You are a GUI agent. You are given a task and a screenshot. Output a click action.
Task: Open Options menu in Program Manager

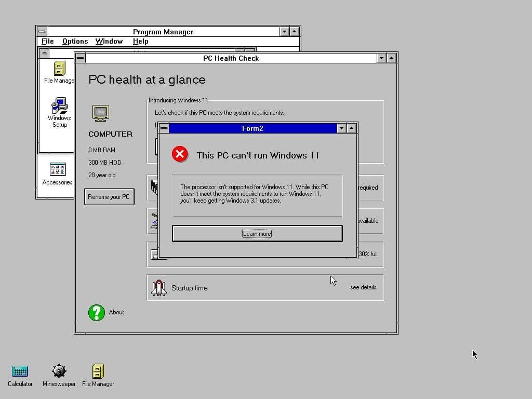pos(75,42)
